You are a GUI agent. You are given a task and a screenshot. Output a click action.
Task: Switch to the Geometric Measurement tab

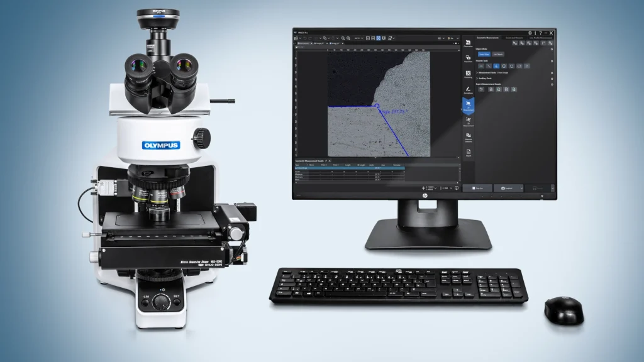487,38
